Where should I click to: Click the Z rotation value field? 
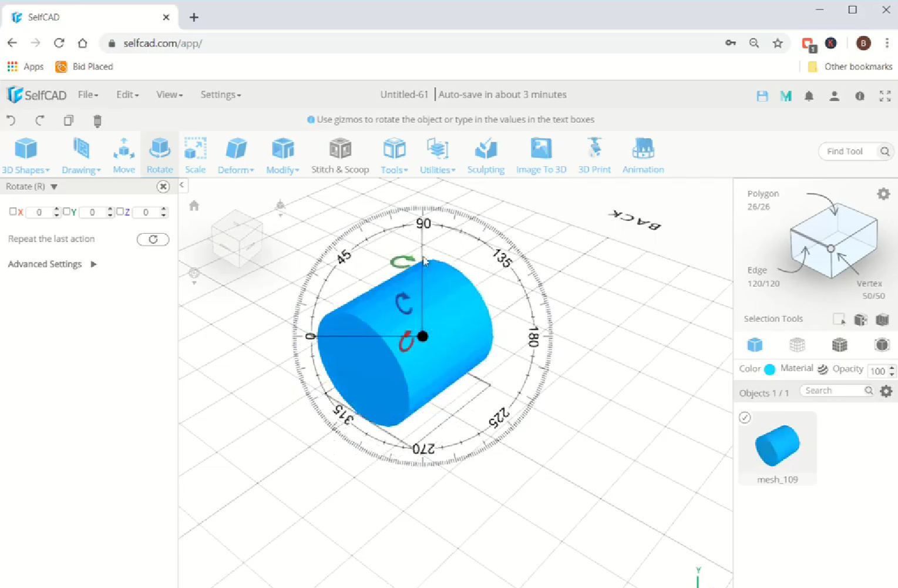click(x=146, y=212)
